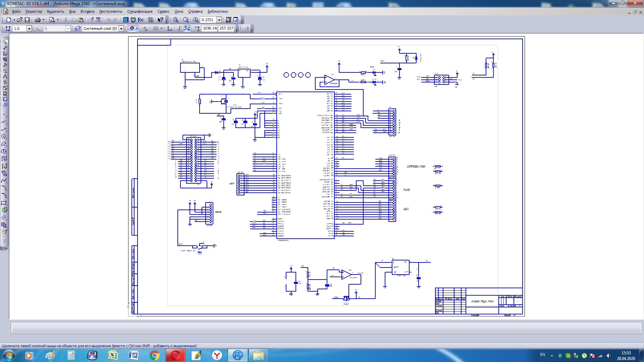Click the zoom in magnifier icon
This screenshot has height=362, width=644.
[x=196, y=20]
